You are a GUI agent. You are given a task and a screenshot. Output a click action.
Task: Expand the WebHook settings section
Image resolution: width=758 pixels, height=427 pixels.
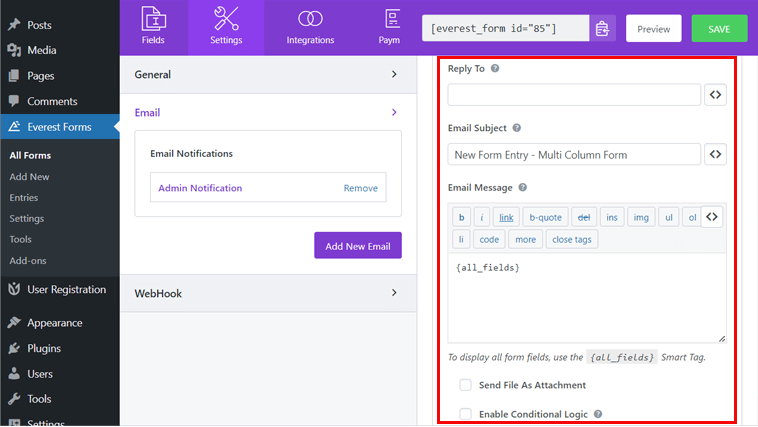click(268, 294)
